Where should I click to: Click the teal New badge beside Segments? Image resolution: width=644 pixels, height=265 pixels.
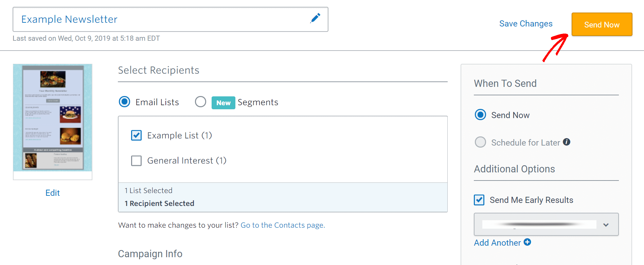click(x=223, y=102)
